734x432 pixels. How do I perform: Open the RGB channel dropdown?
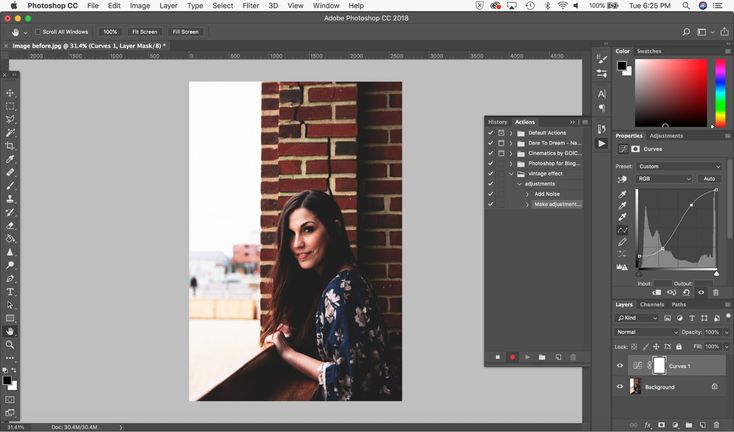point(662,179)
